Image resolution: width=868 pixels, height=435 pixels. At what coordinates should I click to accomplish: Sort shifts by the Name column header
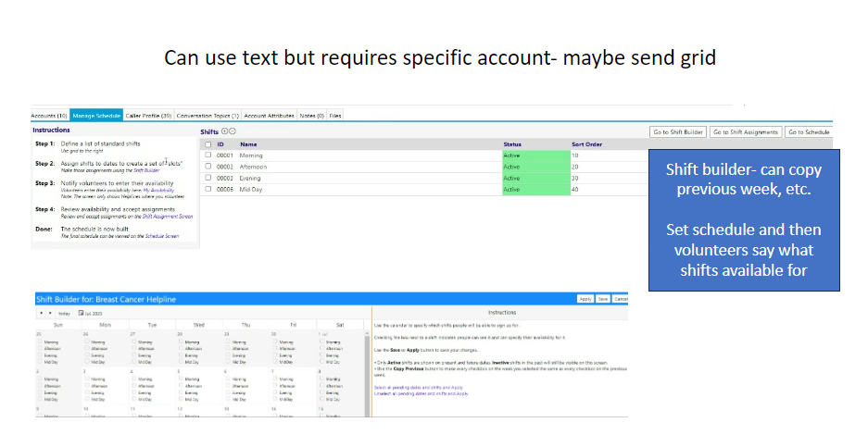click(x=248, y=144)
